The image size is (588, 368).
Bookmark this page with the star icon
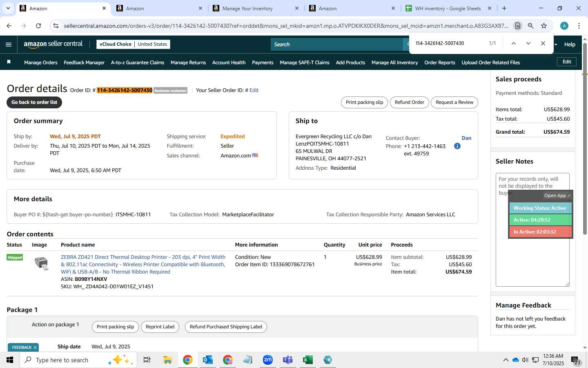tap(544, 26)
